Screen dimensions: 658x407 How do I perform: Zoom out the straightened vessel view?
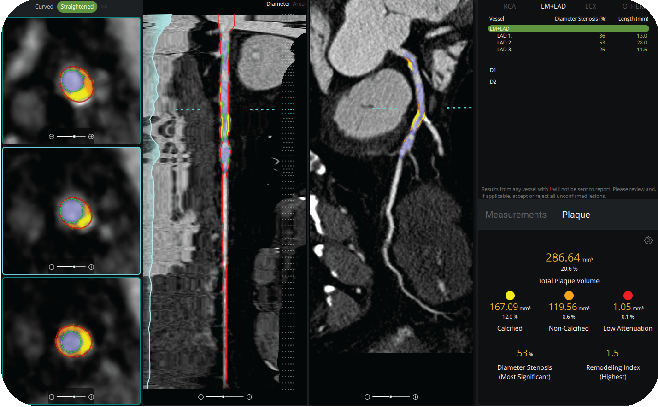(201, 397)
